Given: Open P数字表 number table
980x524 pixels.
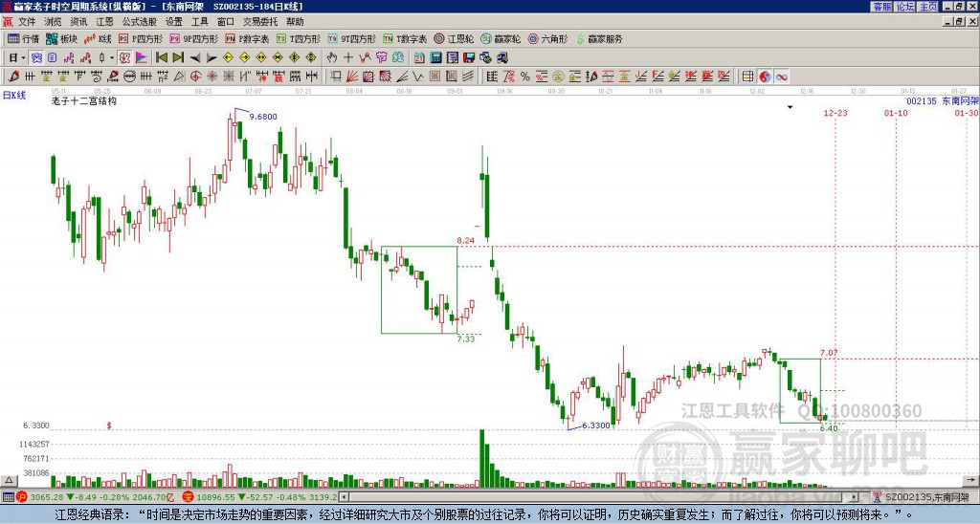Looking at the screenshot, I should (248, 38).
